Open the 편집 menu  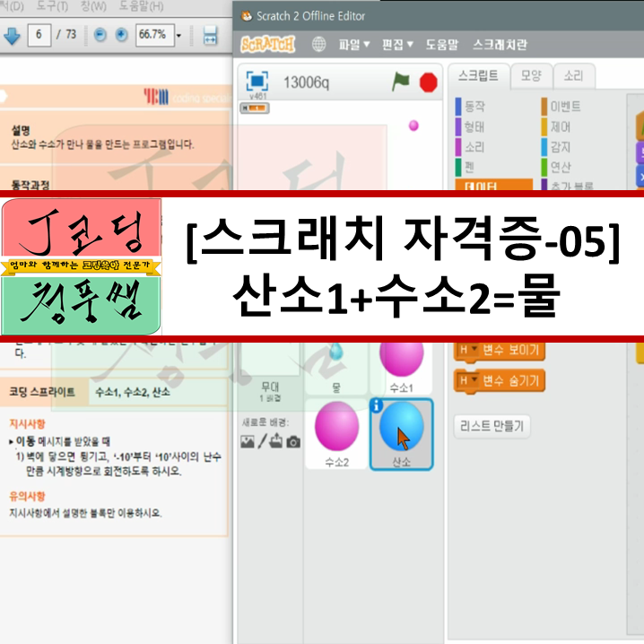[x=397, y=44]
